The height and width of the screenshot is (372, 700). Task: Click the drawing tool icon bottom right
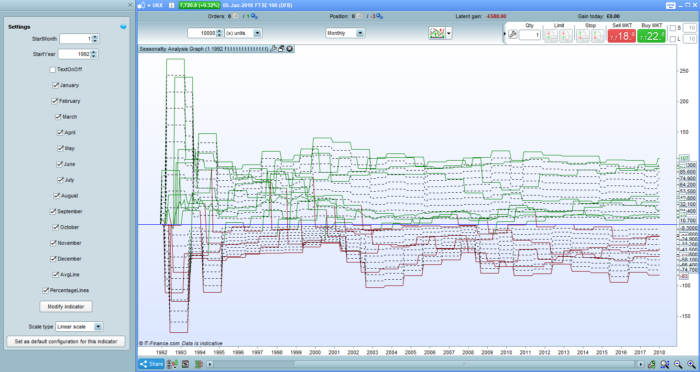click(x=652, y=364)
